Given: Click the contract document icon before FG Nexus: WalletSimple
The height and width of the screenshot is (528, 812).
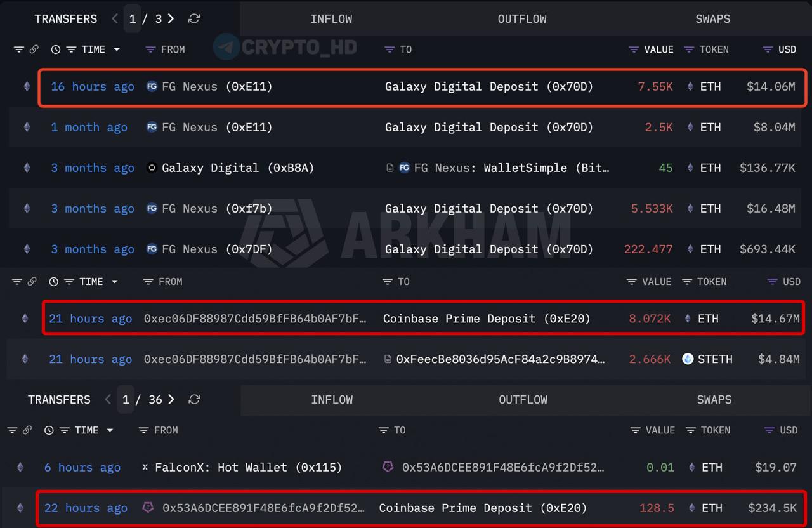Looking at the screenshot, I should [x=390, y=168].
